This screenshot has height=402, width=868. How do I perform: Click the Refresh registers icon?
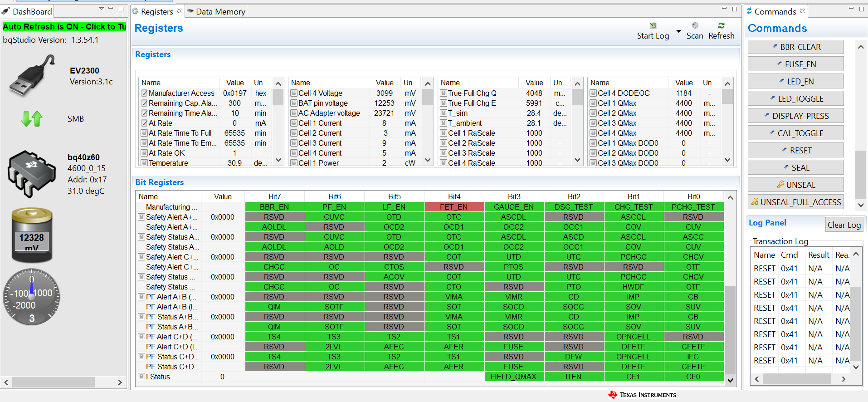(x=721, y=26)
